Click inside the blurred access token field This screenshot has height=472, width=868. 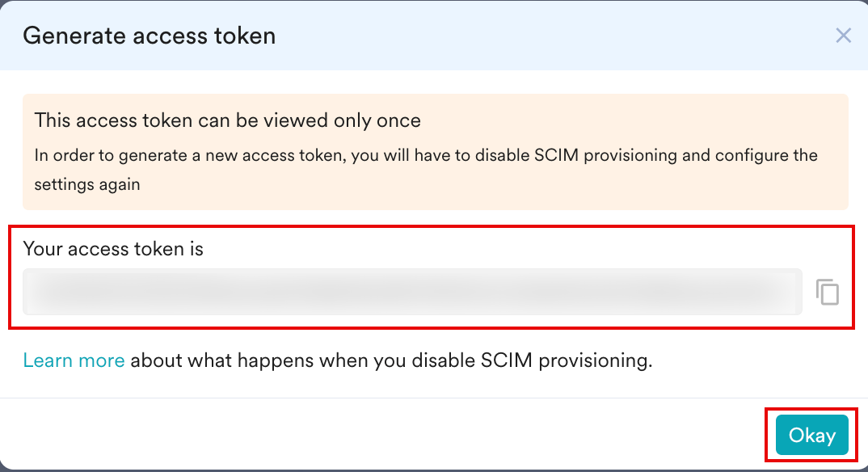tap(412, 292)
